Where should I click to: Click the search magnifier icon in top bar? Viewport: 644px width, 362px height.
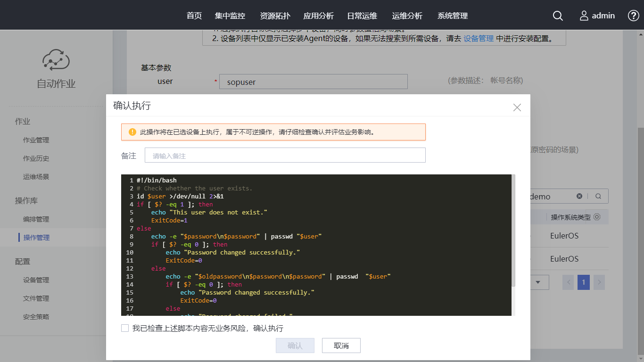558,16
